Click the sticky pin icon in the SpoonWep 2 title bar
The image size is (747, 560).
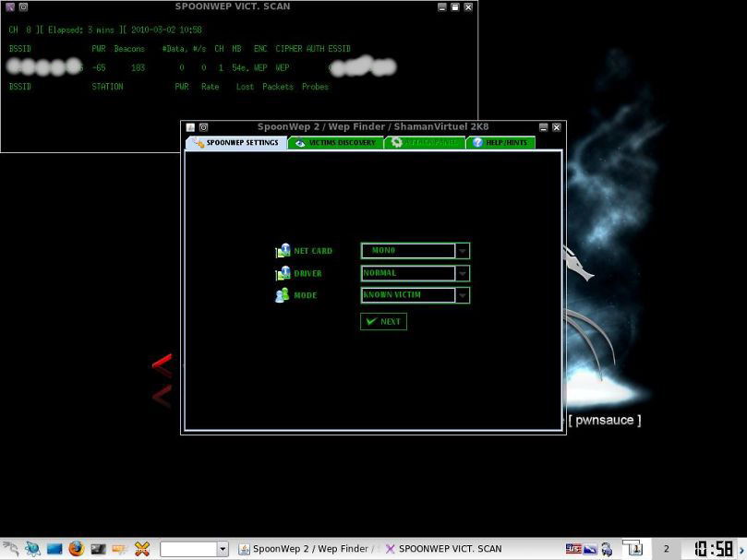(203, 127)
